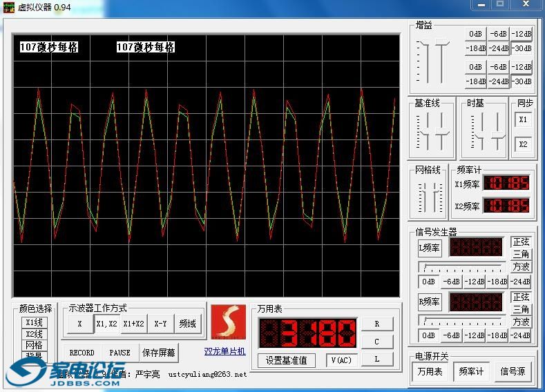Set lower gain group to -6dB

point(499,67)
